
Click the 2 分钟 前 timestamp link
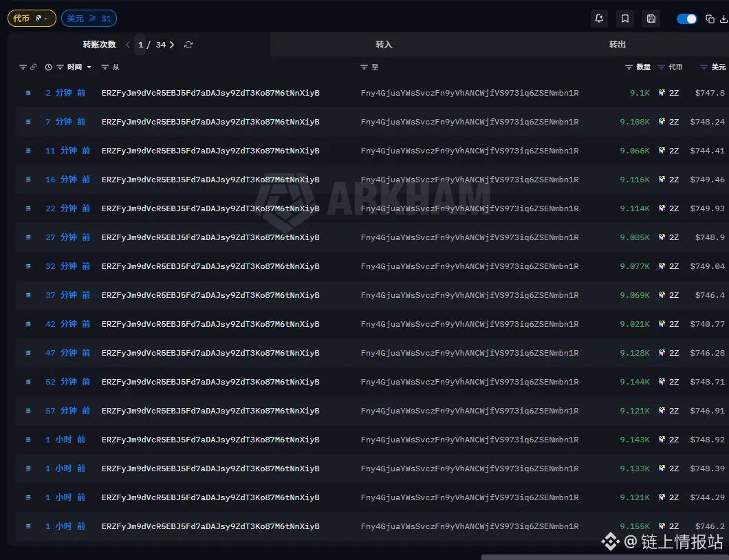pyautogui.click(x=65, y=93)
